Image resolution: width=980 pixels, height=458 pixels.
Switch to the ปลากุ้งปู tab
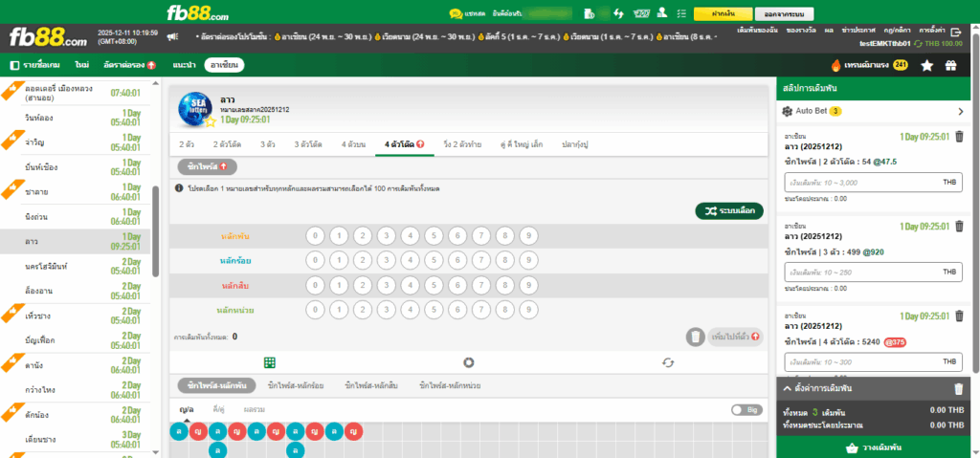(575, 144)
